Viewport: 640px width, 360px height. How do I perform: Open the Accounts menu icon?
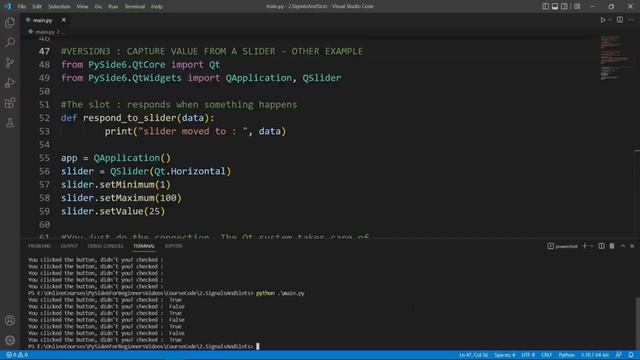pos(10,320)
